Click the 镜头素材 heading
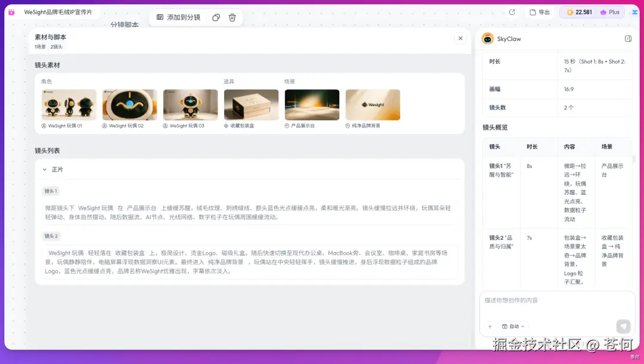 pyautogui.click(x=47, y=66)
